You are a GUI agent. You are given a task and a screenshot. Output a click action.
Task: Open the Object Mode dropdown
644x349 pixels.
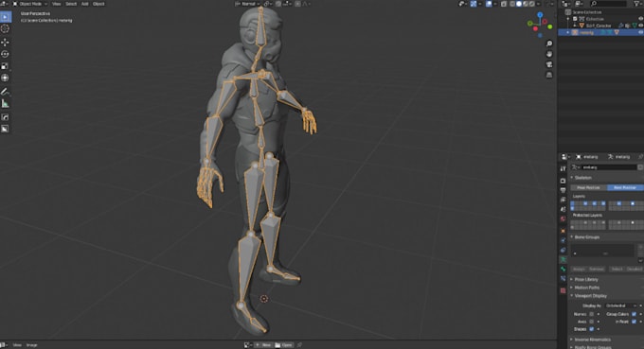click(30, 4)
